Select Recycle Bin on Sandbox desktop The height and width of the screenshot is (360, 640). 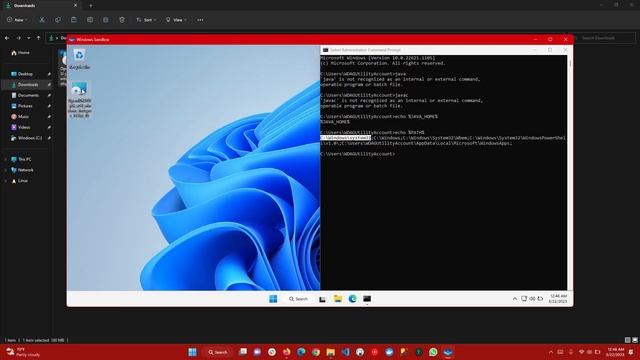coord(79,59)
